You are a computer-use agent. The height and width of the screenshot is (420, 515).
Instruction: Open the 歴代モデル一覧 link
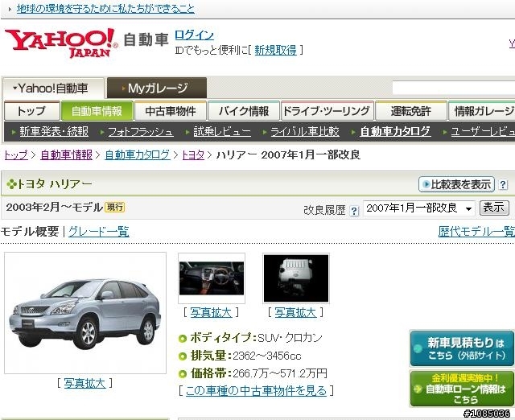[476, 232]
